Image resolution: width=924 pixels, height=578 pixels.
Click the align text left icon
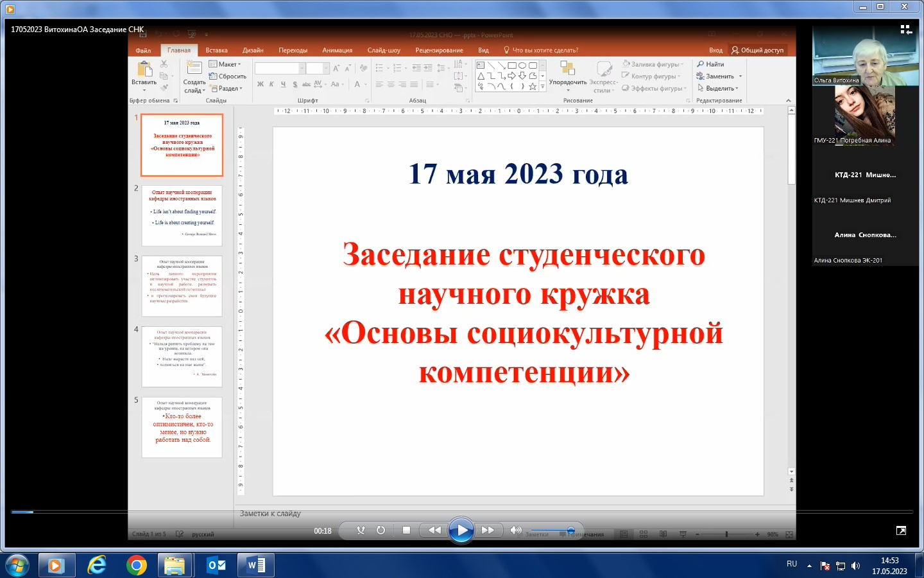(x=379, y=84)
